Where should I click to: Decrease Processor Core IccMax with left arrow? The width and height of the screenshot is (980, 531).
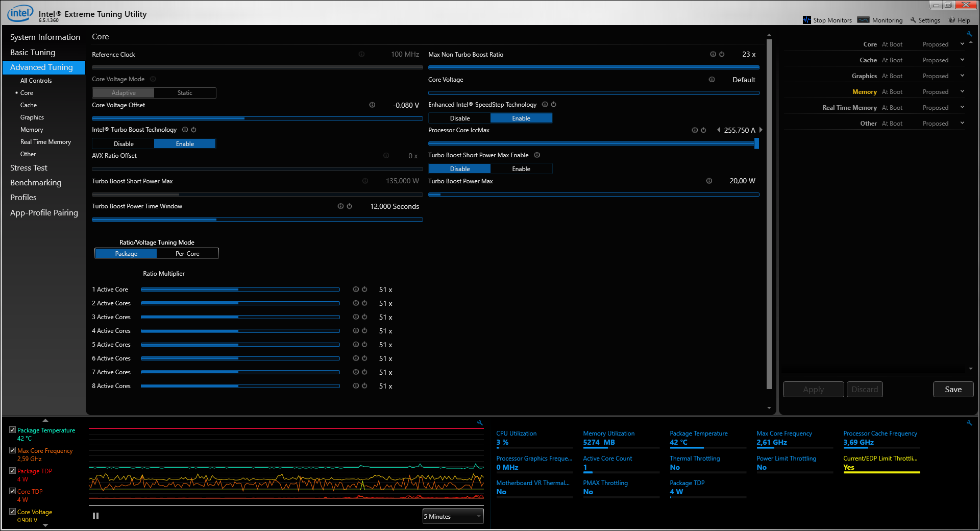719,130
